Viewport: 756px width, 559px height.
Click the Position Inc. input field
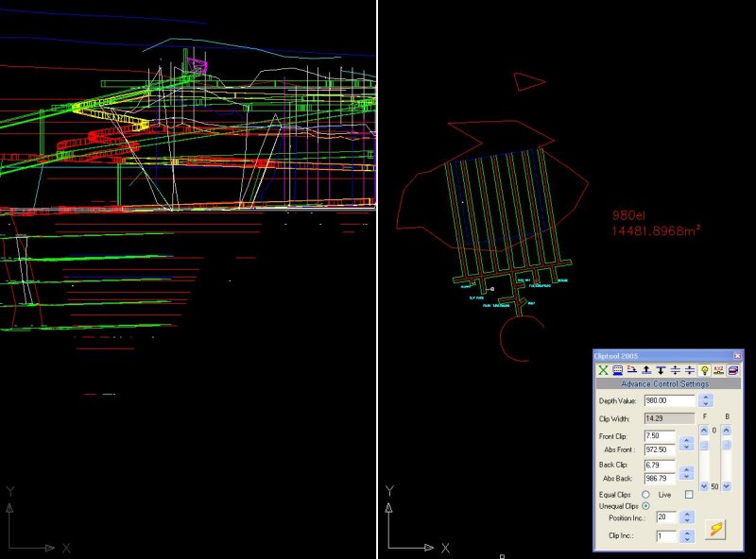666,517
